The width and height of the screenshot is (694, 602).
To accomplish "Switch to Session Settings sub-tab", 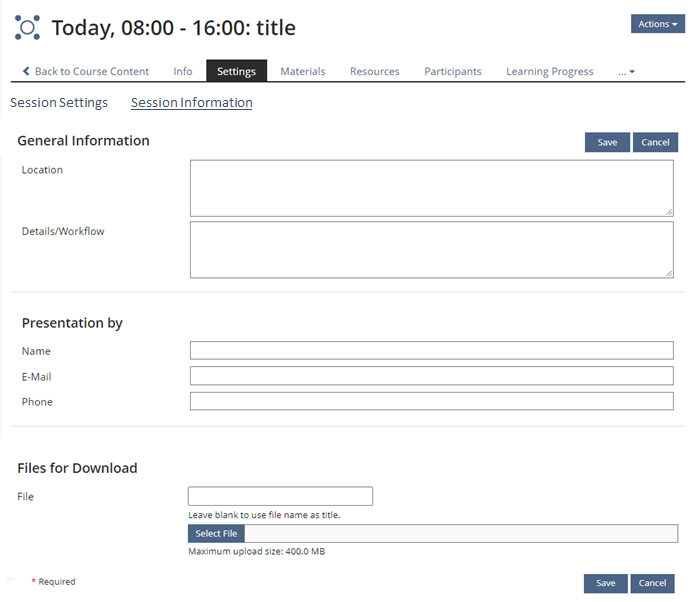I will 59,103.
